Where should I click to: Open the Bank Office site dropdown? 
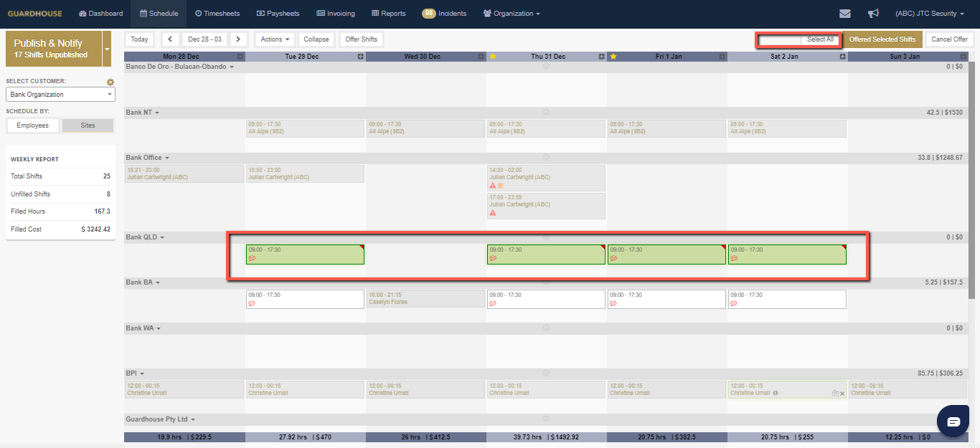click(167, 158)
